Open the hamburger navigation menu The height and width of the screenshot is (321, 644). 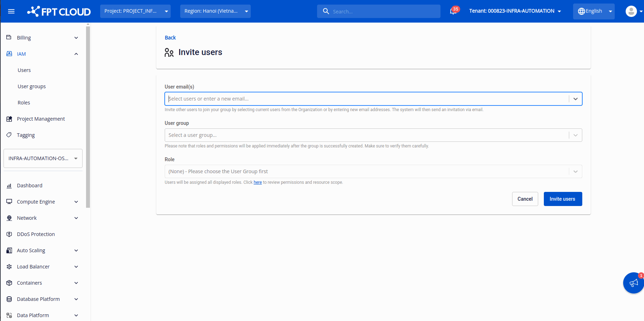click(11, 11)
